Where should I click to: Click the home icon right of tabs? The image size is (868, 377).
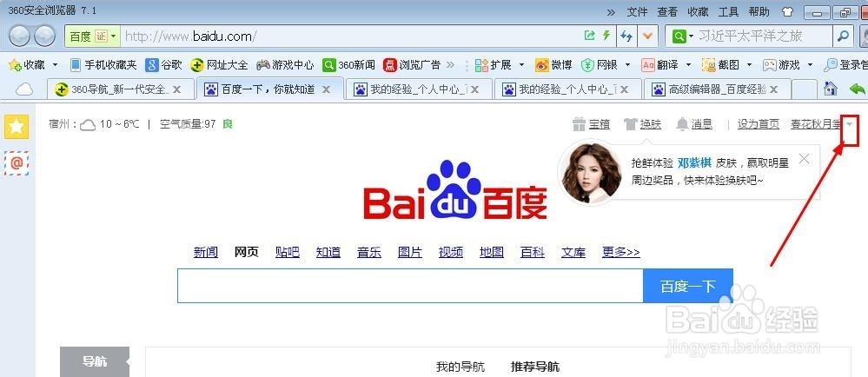coord(831,89)
